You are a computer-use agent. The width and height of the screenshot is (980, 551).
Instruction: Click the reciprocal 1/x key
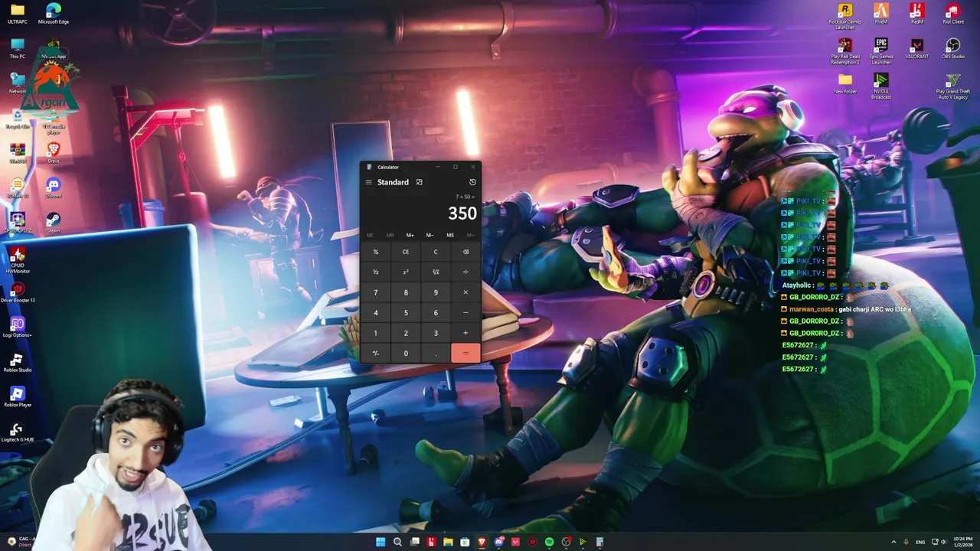375,272
